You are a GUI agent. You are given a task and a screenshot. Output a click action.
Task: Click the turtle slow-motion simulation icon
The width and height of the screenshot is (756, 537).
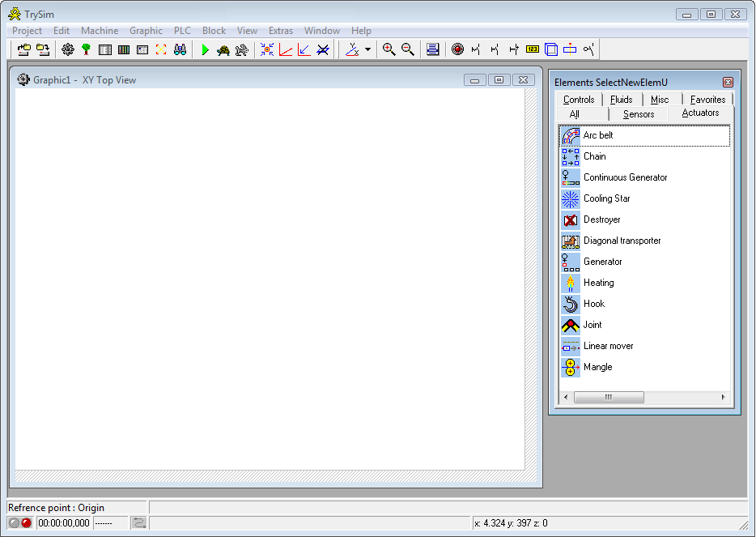coord(223,50)
